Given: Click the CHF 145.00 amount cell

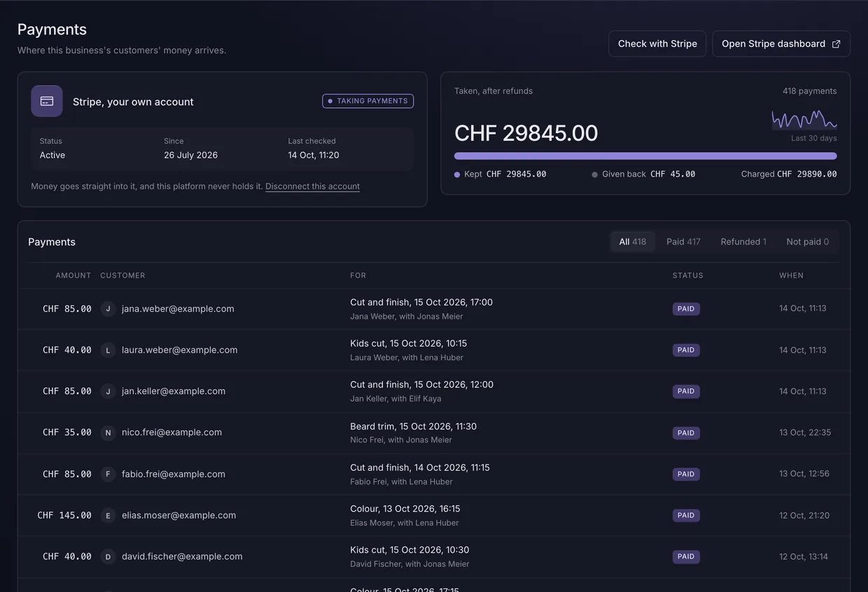Looking at the screenshot, I should click(x=64, y=516).
